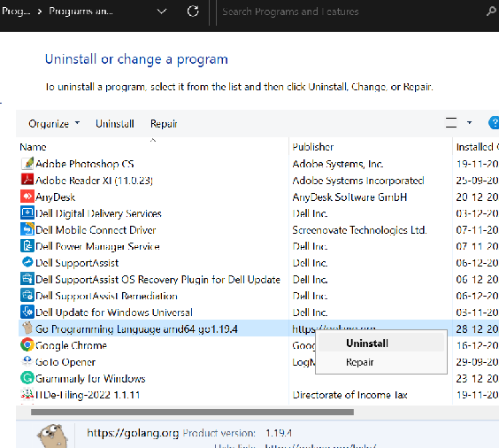Image resolution: width=499 pixels, height=448 pixels.
Task: Click the search magnifier icon
Action: click(x=491, y=12)
